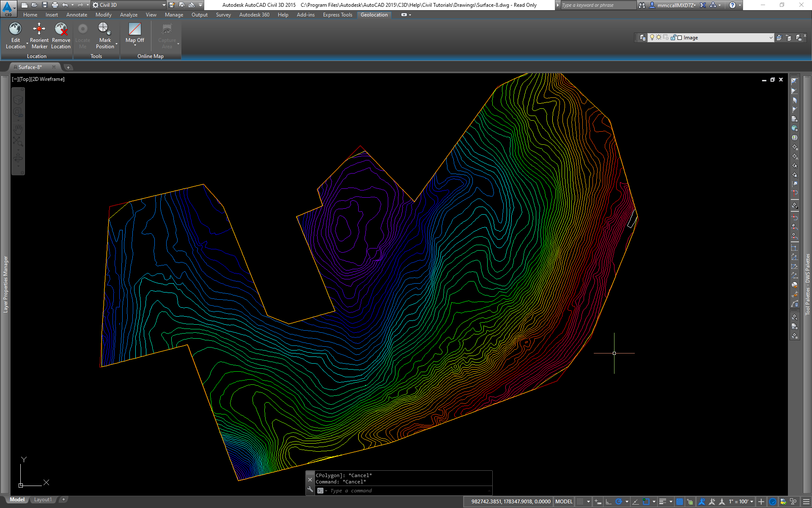This screenshot has width=812, height=508.
Task: Switch to the Analyze ribbon tab
Action: 129,15
